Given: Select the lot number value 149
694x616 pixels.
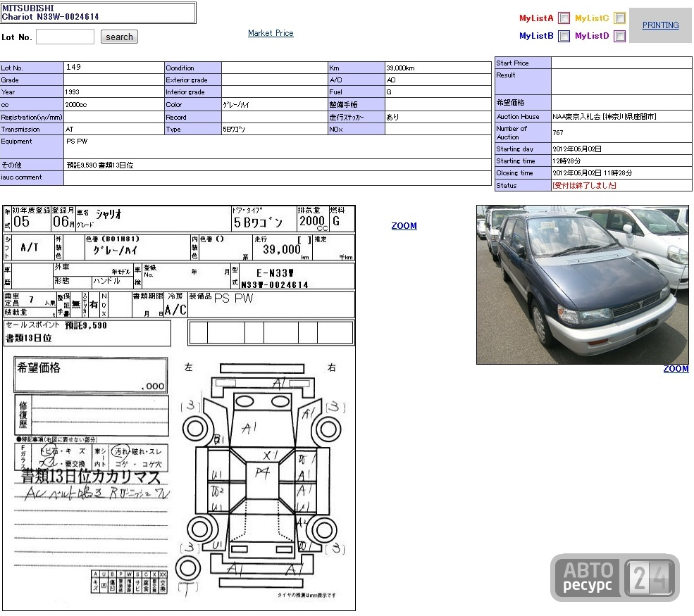Looking at the screenshot, I should click(x=73, y=67).
